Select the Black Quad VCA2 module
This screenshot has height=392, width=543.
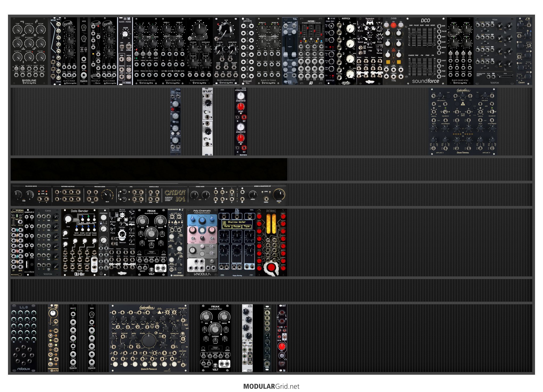(x=460, y=51)
